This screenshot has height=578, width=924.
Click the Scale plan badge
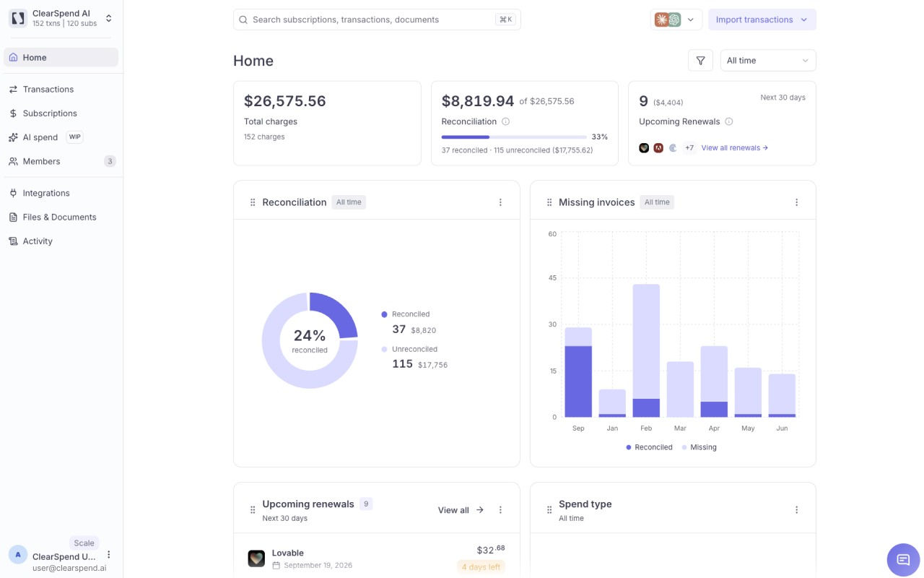(x=84, y=543)
